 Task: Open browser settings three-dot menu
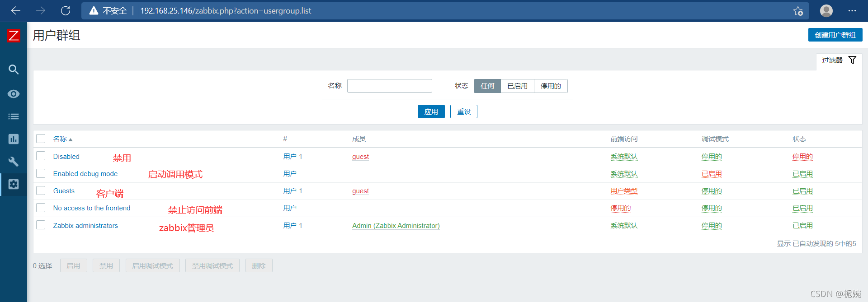point(852,10)
